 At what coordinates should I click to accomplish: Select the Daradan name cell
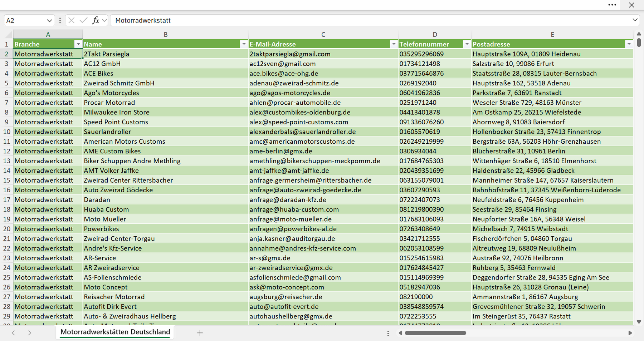pos(166,199)
